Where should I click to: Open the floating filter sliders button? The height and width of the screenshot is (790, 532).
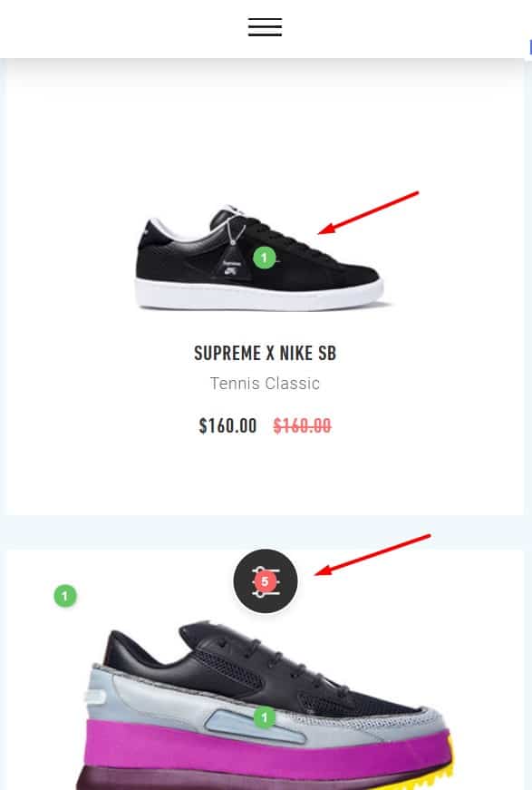pyautogui.click(x=266, y=580)
